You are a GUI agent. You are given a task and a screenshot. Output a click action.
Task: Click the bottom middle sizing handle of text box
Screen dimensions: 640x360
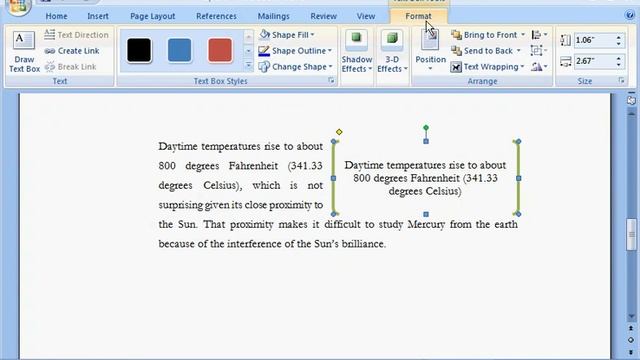426,214
